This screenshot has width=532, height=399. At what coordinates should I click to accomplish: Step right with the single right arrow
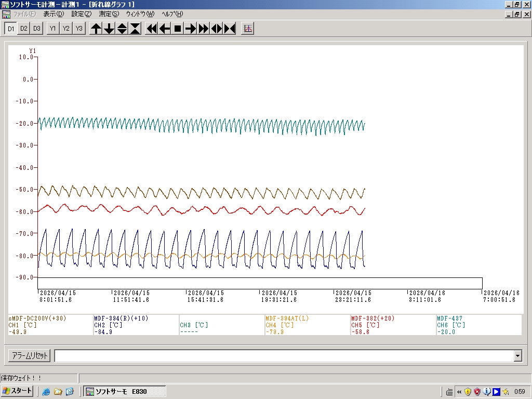(191, 29)
